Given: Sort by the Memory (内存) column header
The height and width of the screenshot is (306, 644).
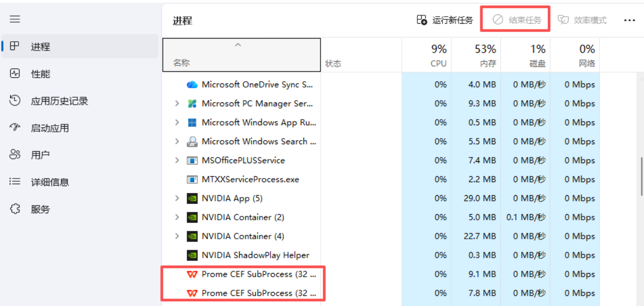Looking at the screenshot, I should [476, 55].
